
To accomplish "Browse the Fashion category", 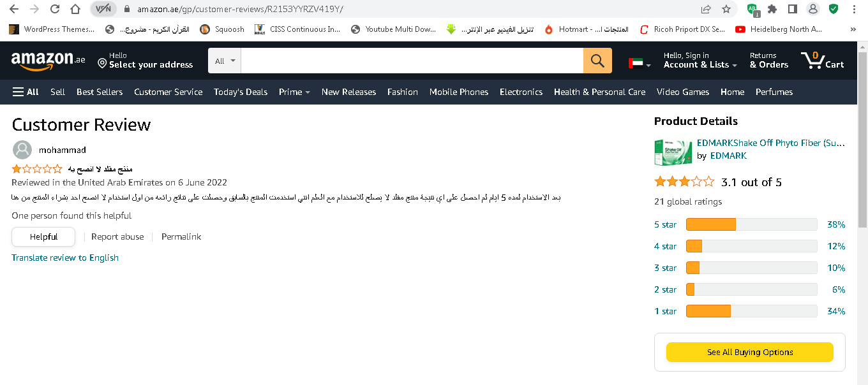I will (x=403, y=92).
